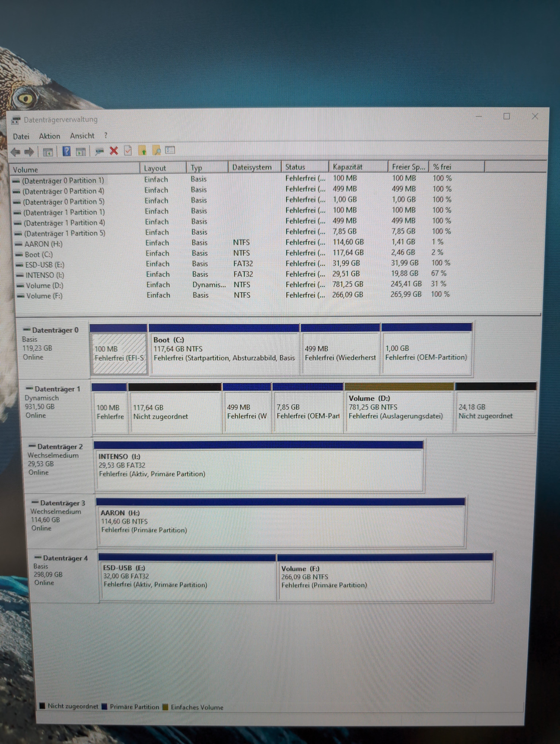Select the AARON (H:) volume list row
This screenshot has height=744, width=560.
43,244
